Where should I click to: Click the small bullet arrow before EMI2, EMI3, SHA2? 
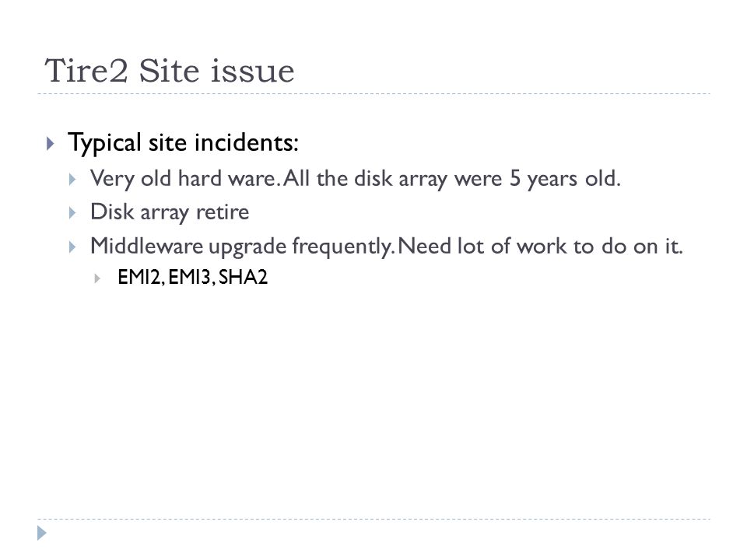[x=97, y=278]
